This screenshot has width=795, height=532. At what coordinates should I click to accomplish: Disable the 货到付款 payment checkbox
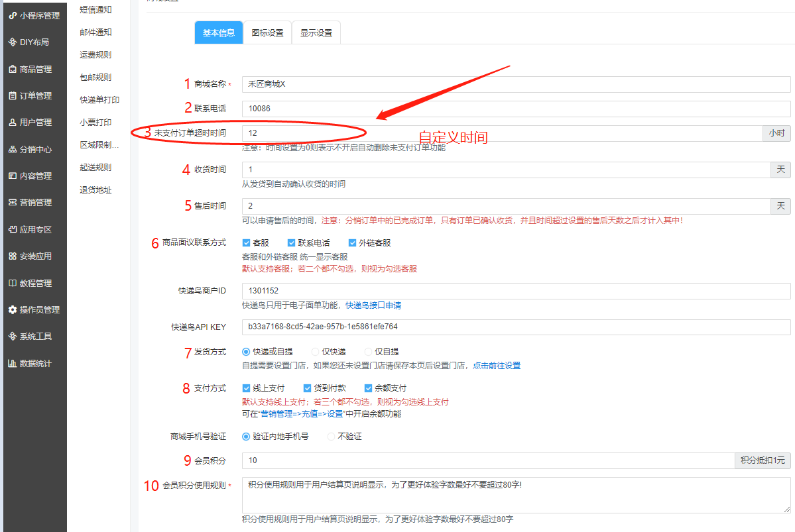click(307, 388)
